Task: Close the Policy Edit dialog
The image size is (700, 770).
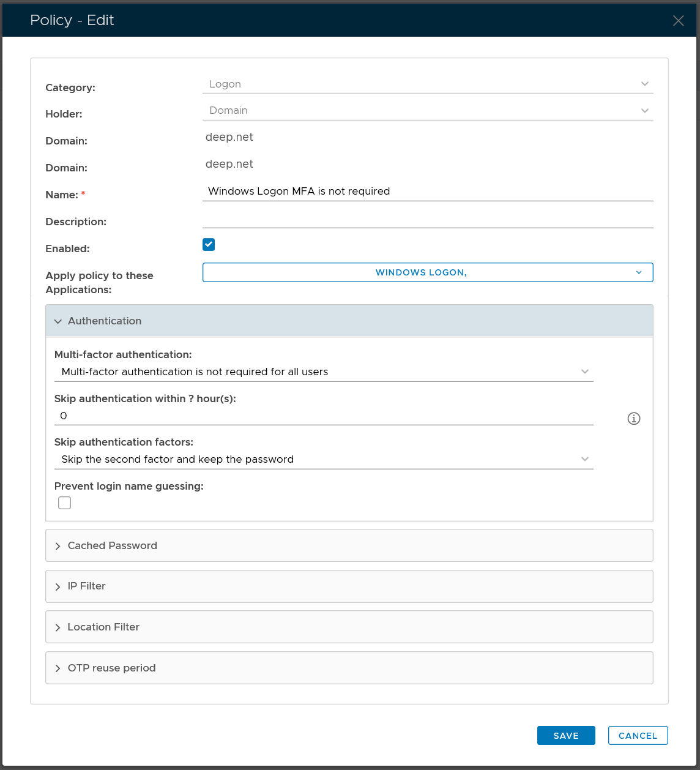Action: point(678,21)
